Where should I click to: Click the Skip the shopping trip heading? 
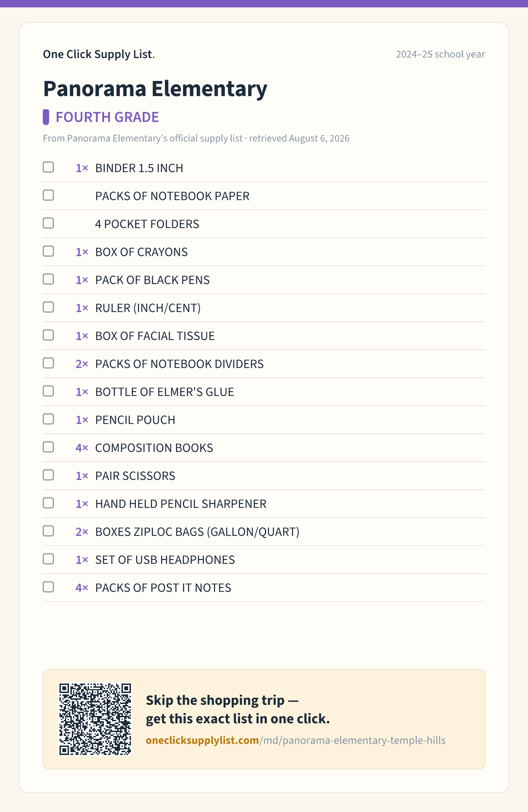tap(238, 710)
